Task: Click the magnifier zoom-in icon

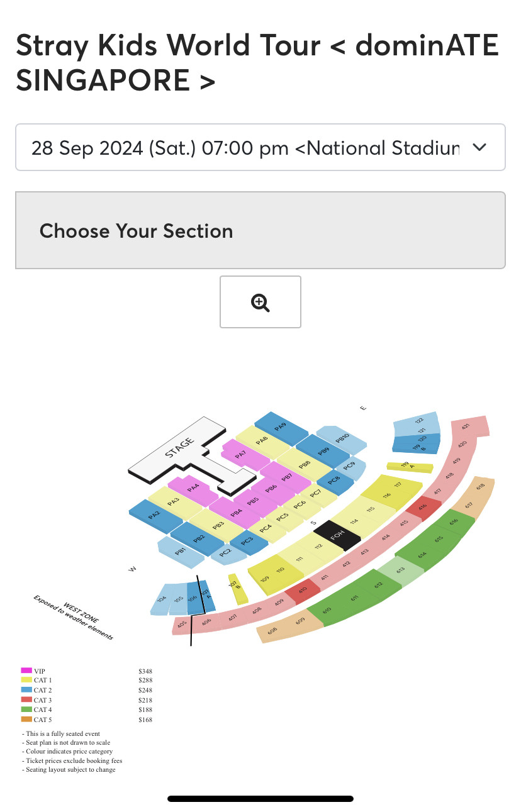Action: pyautogui.click(x=260, y=302)
